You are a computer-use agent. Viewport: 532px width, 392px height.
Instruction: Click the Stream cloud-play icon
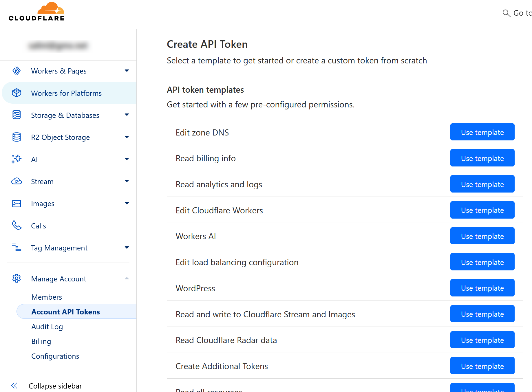pyautogui.click(x=17, y=181)
